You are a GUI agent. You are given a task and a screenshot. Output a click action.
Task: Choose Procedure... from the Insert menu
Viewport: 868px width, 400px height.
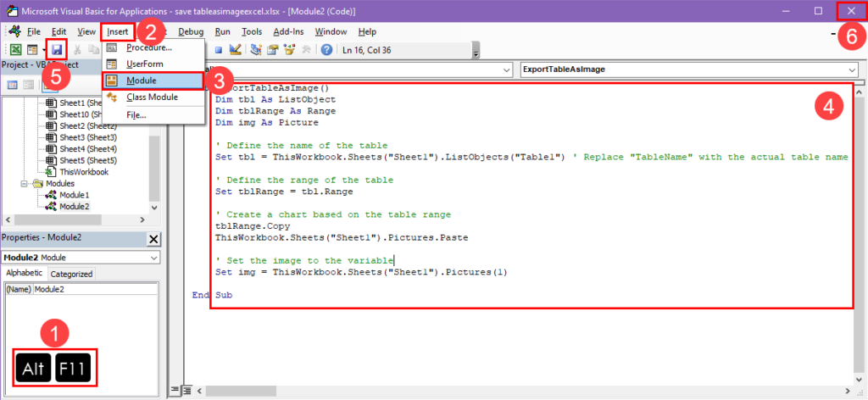point(153,47)
